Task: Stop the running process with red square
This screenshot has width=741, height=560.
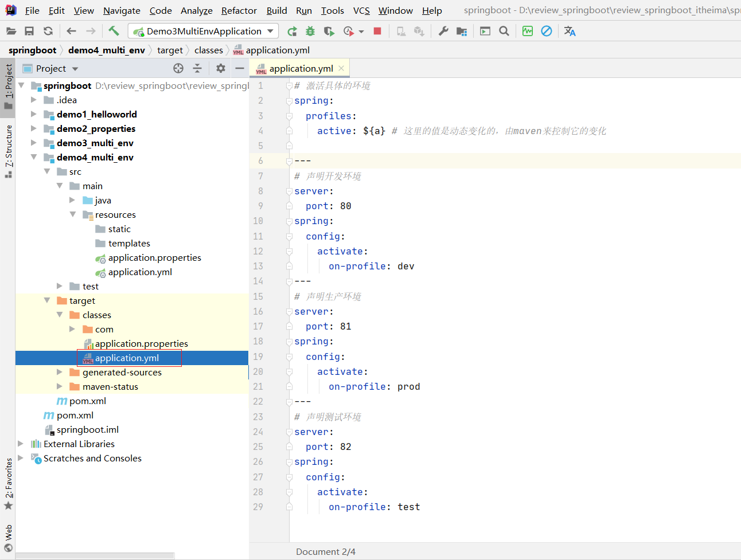Action: point(377,31)
